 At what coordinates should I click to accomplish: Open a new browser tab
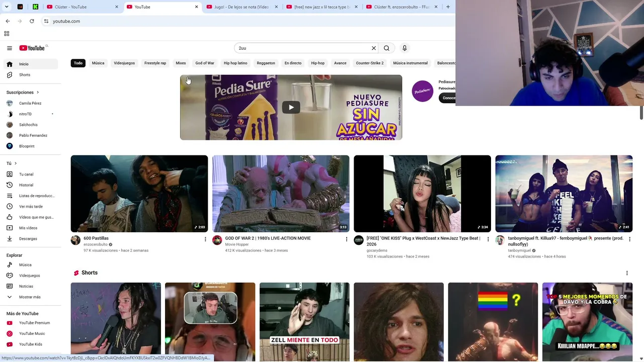tap(448, 7)
